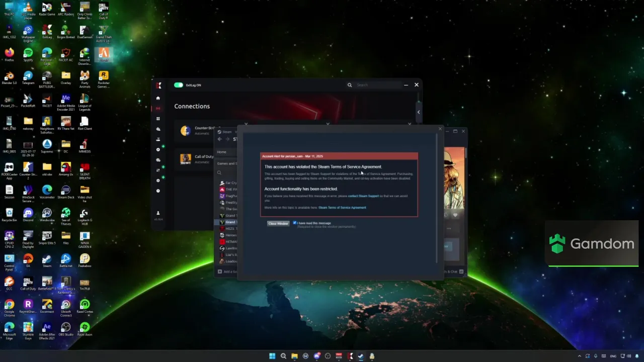Open ENG language indicator in tray
This screenshot has height=362, width=644.
pos(613,356)
